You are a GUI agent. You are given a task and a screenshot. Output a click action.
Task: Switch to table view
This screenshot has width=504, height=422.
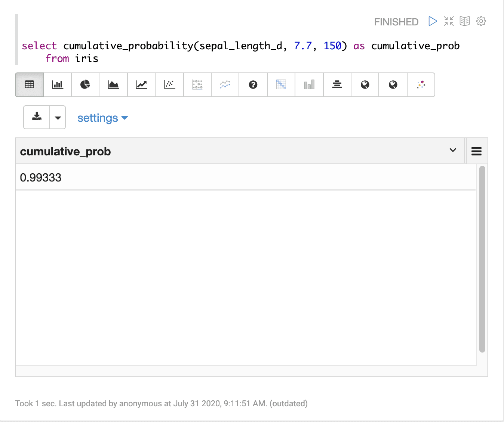pyautogui.click(x=30, y=85)
